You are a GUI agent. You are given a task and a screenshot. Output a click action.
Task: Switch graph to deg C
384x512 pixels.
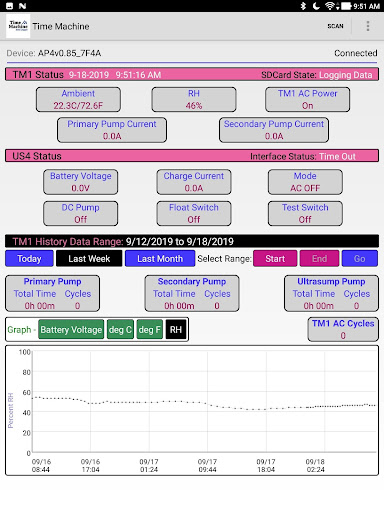pyautogui.click(x=120, y=330)
